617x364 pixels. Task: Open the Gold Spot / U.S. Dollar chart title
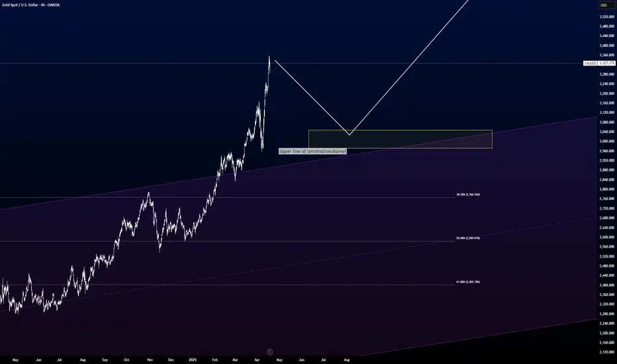[x=30, y=5]
